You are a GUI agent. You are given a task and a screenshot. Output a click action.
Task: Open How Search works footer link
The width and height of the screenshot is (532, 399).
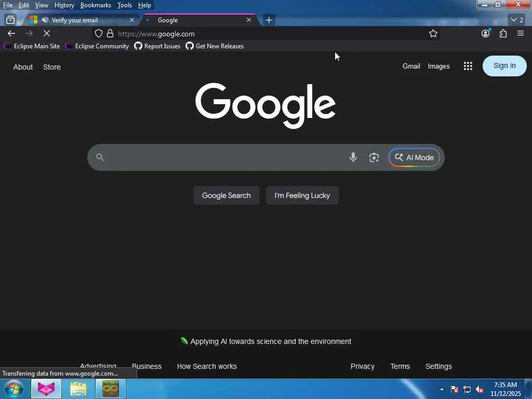point(207,366)
